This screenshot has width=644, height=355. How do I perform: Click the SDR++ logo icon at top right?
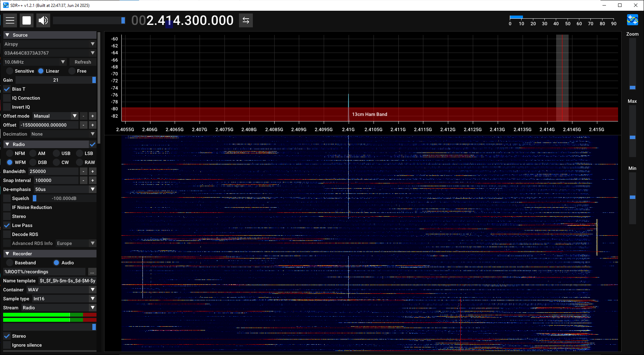point(633,20)
